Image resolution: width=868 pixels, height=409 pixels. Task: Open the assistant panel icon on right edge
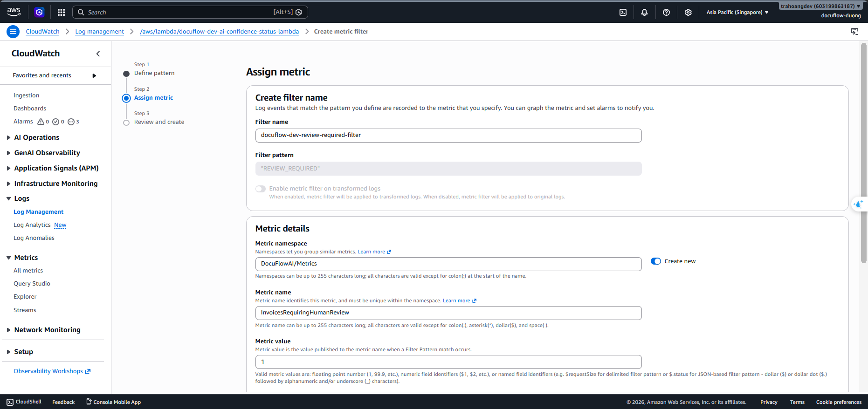click(859, 204)
